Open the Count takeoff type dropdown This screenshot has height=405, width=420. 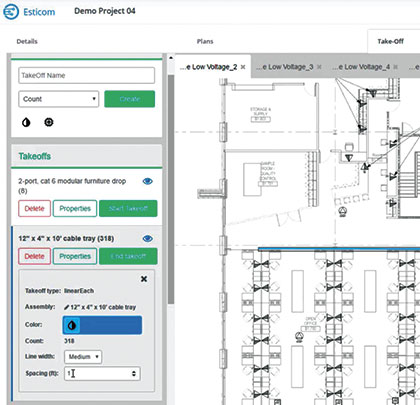(x=59, y=99)
